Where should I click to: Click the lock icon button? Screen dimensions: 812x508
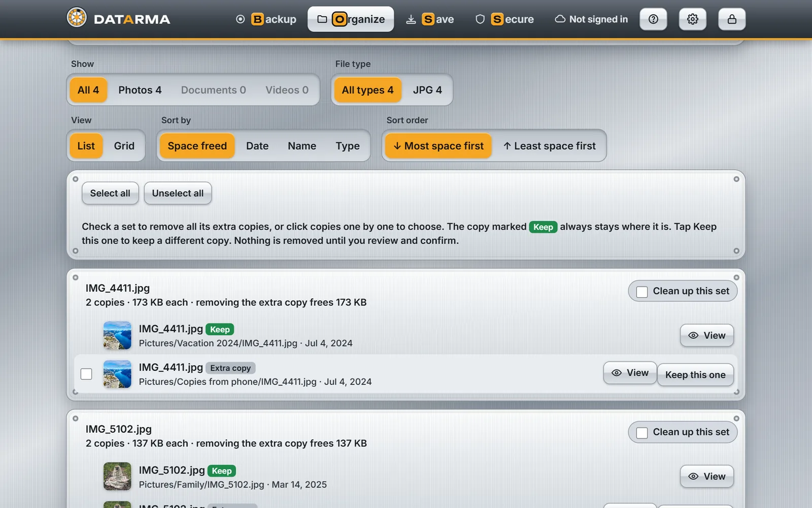coord(732,19)
